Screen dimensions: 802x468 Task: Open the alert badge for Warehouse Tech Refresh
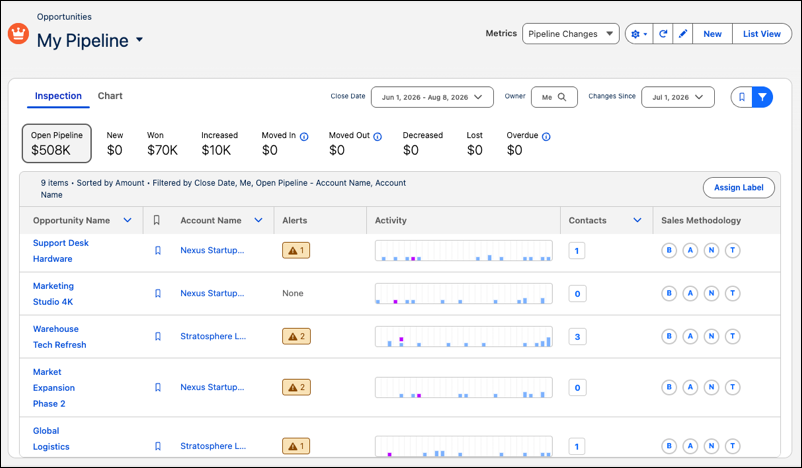pos(296,337)
